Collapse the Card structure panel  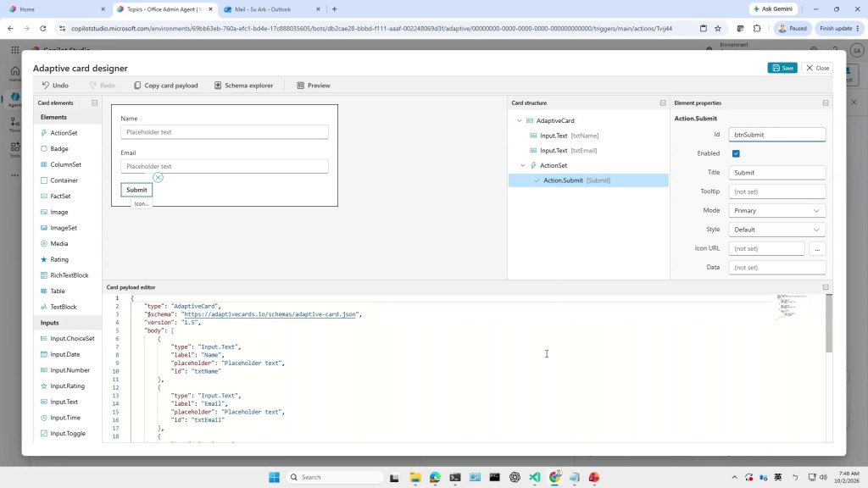click(663, 103)
